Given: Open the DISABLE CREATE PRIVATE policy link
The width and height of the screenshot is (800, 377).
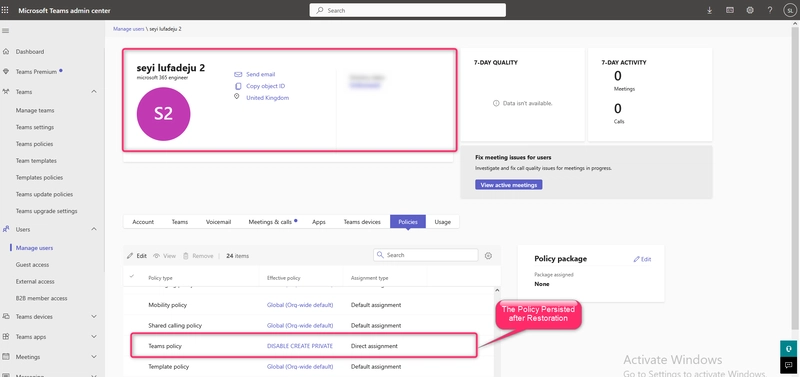Looking at the screenshot, I should (x=300, y=346).
